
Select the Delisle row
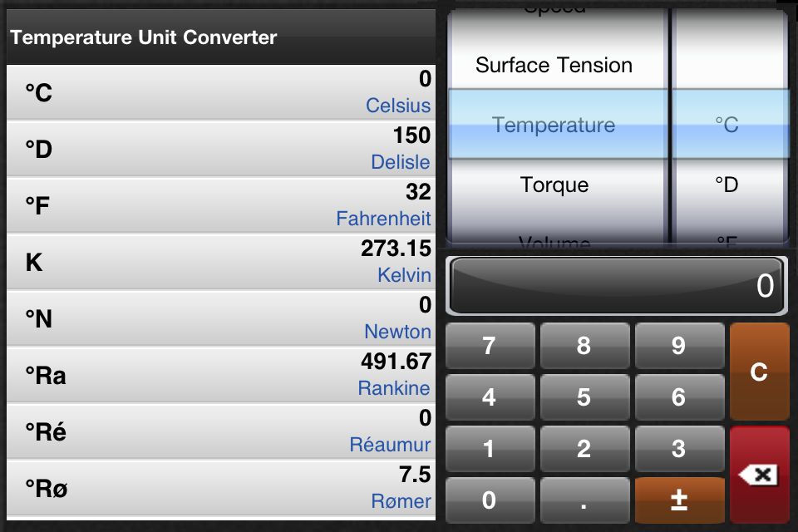[x=221, y=149]
